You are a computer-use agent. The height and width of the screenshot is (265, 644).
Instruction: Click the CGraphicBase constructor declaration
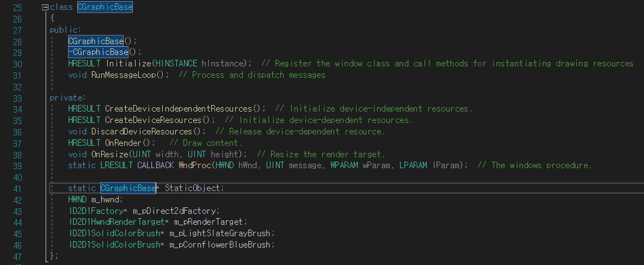[x=96, y=41]
